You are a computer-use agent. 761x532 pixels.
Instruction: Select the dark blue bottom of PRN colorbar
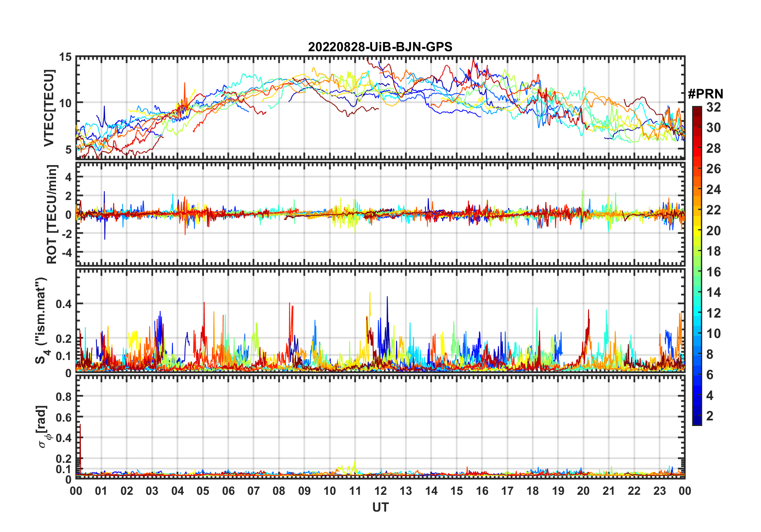(697, 422)
